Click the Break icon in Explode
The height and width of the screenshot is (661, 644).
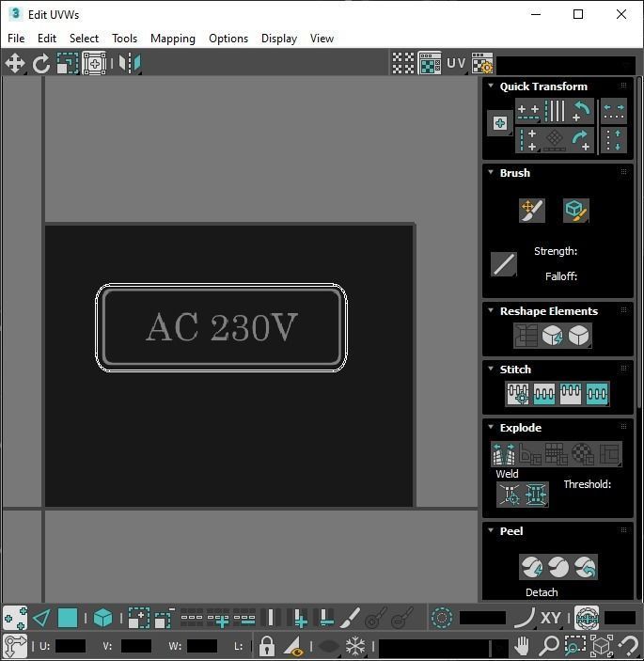[x=504, y=454]
